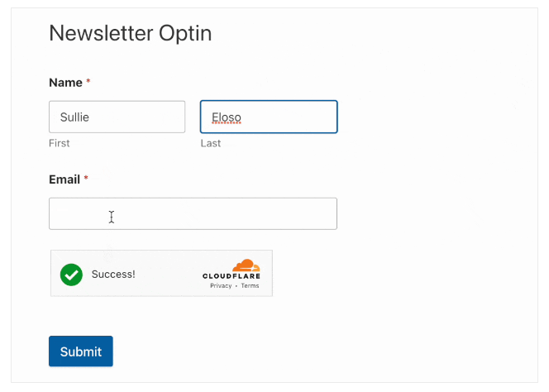Screen dimensions: 549x392
Task: Click the dot separating Privacy and Terms
Action: tap(236, 286)
